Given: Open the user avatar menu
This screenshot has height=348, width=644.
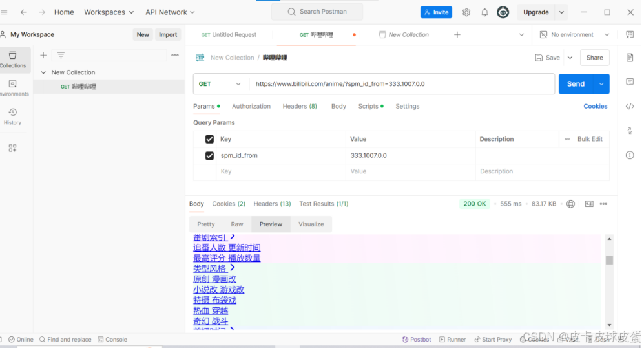Looking at the screenshot, I should point(503,12).
